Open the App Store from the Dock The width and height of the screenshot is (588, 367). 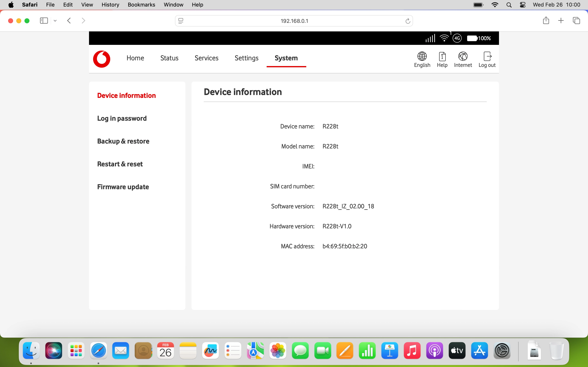point(479,350)
